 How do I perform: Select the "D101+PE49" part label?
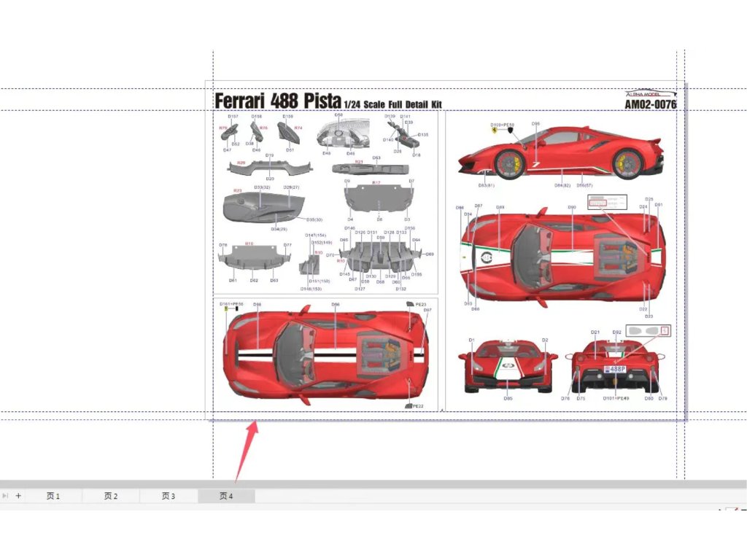616,398
